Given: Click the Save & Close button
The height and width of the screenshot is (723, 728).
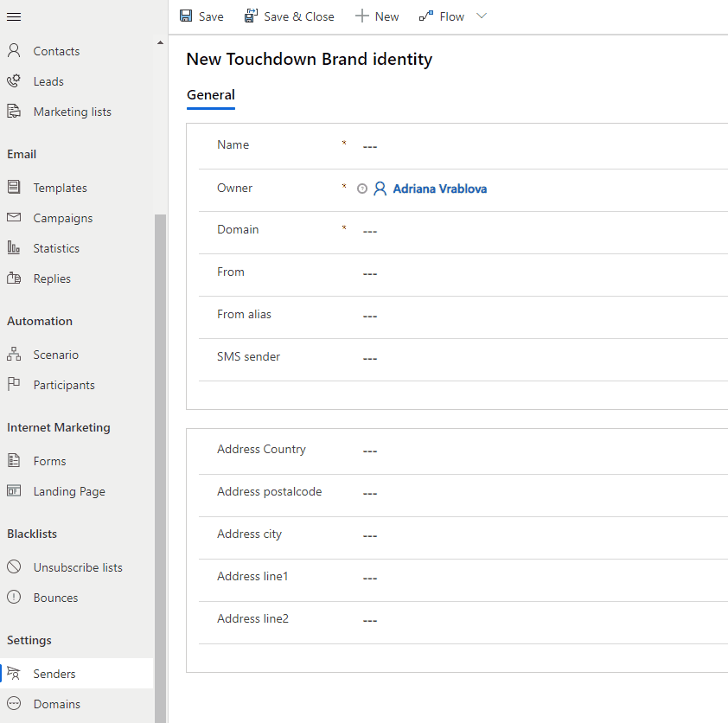Looking at the screenshot, I should point(289,16).
